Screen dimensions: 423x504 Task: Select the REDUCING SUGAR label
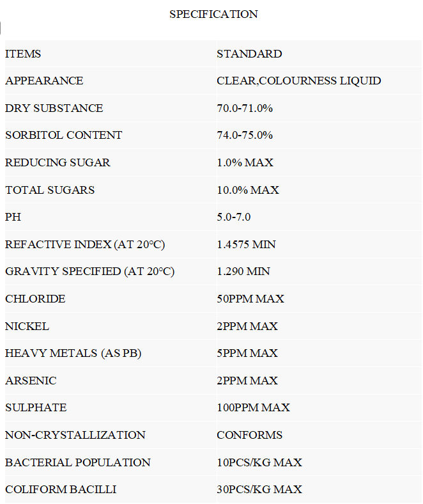coord(58,162)
